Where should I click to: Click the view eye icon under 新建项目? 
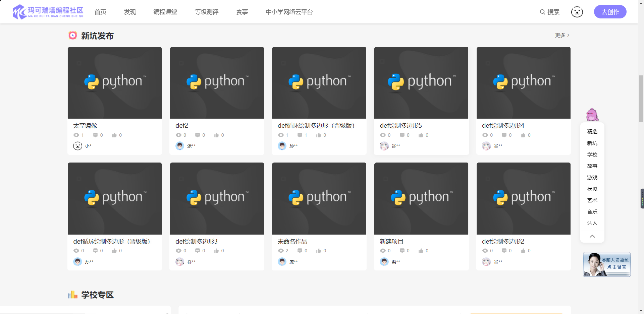click(383, 251)
